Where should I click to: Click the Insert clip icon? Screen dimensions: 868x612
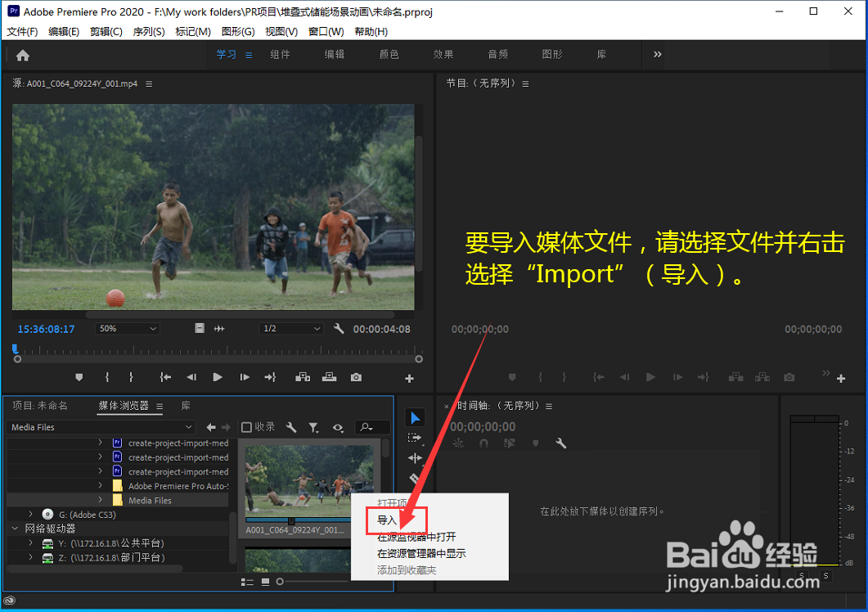[x=304, y=377]
